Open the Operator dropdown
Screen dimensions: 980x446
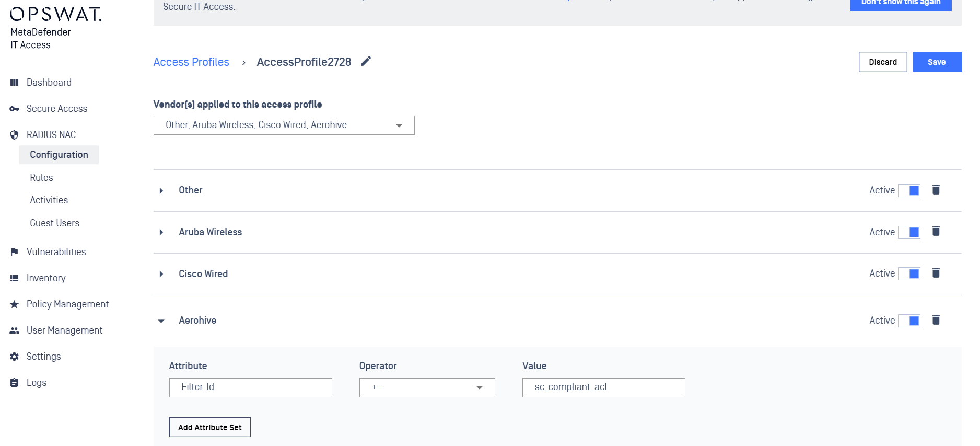pyautogui.click(x=427, y=387)
